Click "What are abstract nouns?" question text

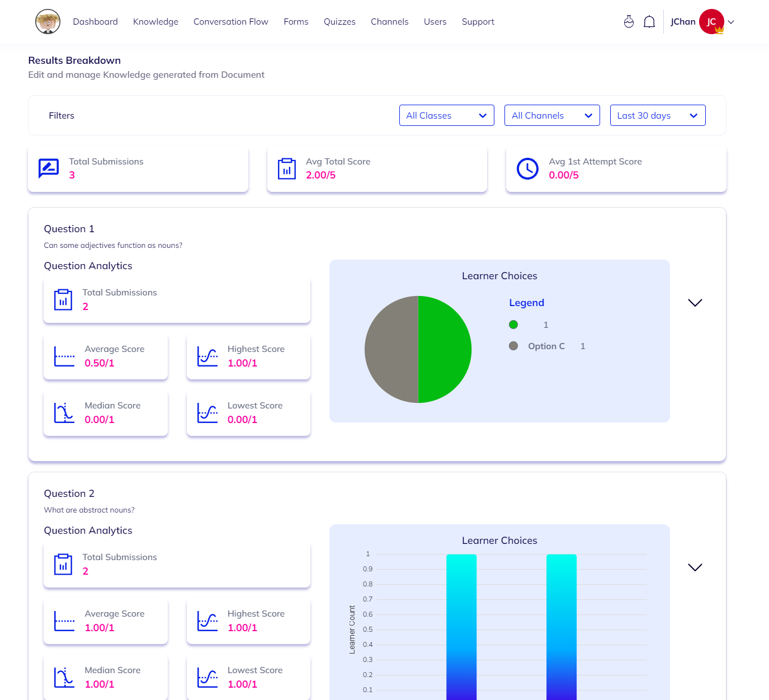coord(89,510)
